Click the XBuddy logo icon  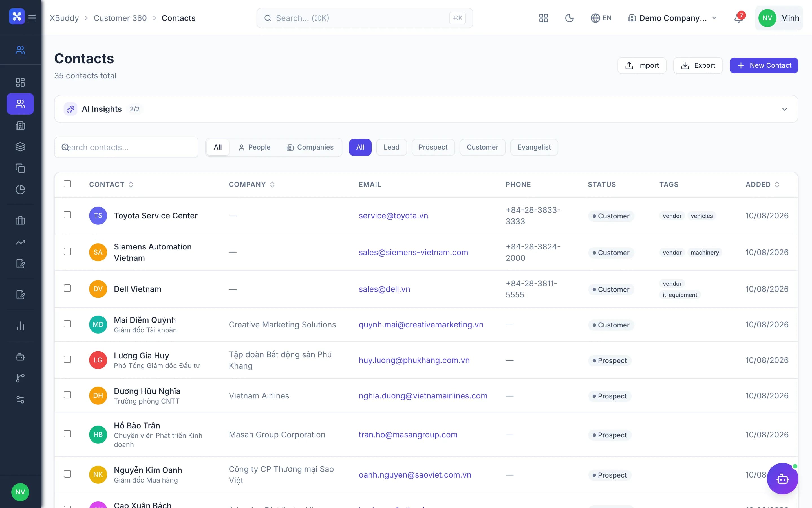(x=17, y=16)
